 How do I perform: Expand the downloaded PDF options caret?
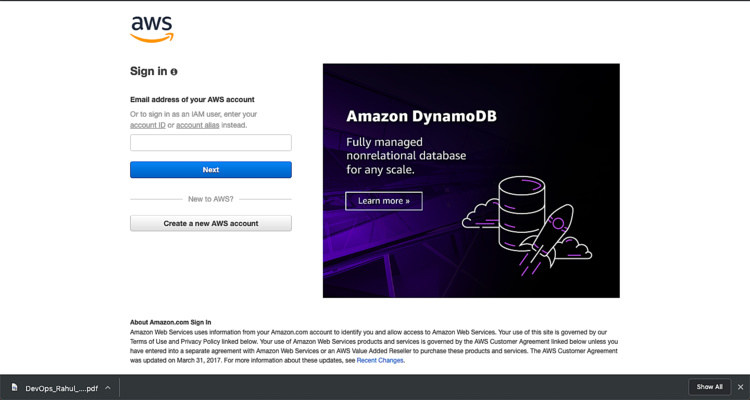click(x=107, y=387)
